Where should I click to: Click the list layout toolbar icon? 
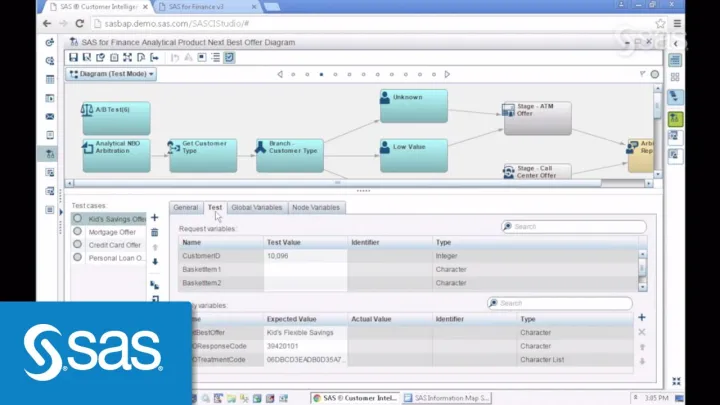click(215, 57)
